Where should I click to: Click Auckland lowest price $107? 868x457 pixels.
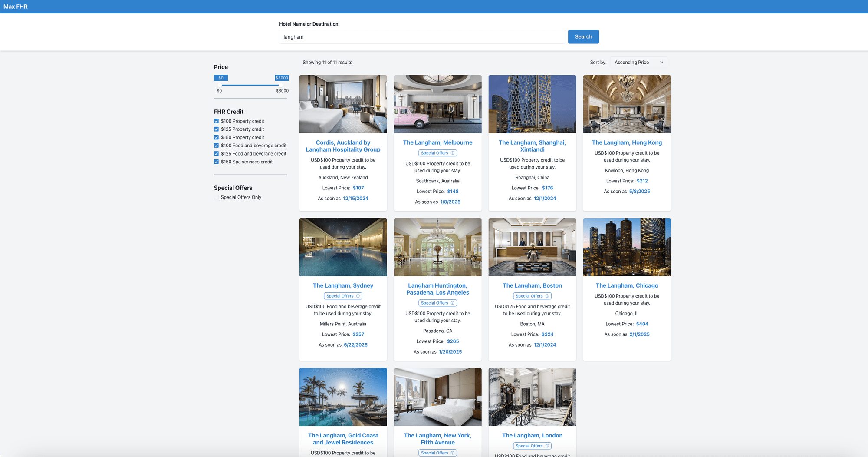(358, 188)
